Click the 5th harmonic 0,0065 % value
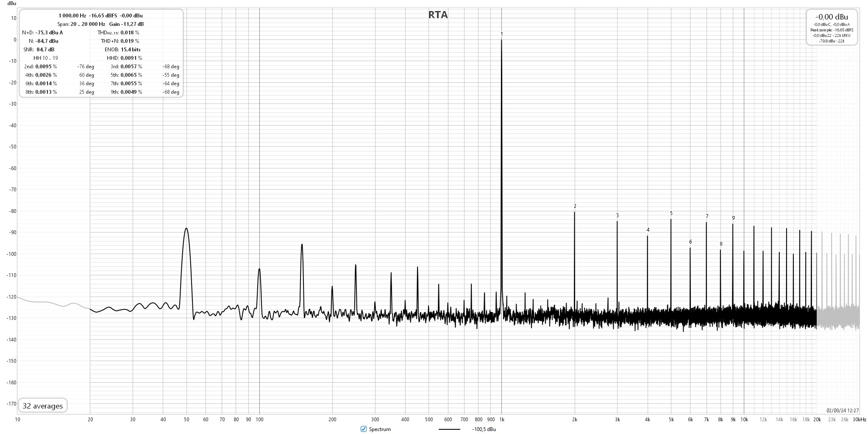This screenshot has height=434, width=868. pyautogui.click(x=131, y=75)
